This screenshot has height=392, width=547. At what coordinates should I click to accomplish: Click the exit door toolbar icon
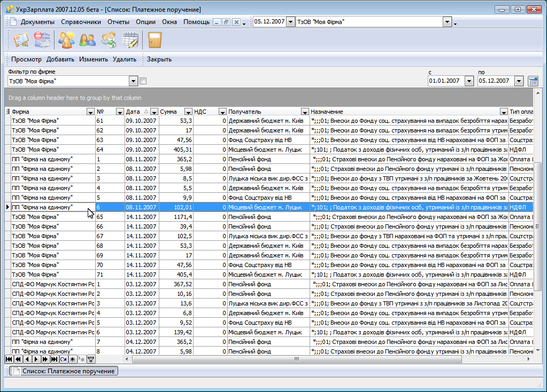click(x=155, y=40)
